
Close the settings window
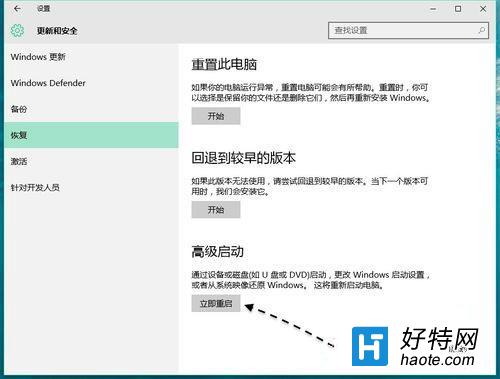pos(483,9)
